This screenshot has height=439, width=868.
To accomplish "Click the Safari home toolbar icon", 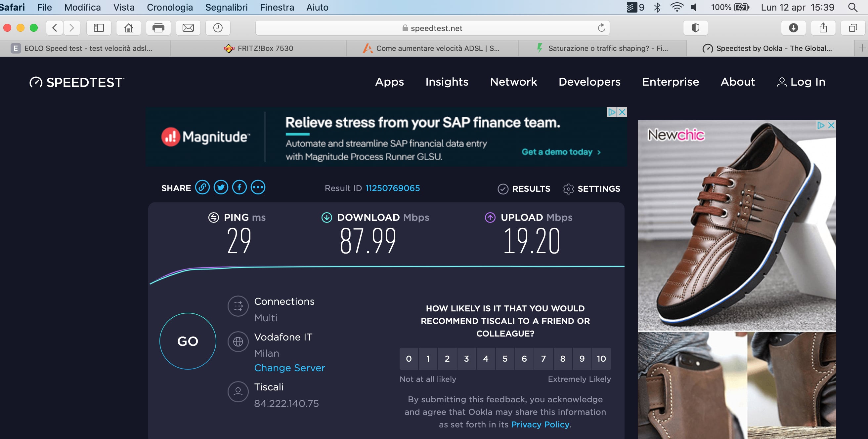I will 128,28.
